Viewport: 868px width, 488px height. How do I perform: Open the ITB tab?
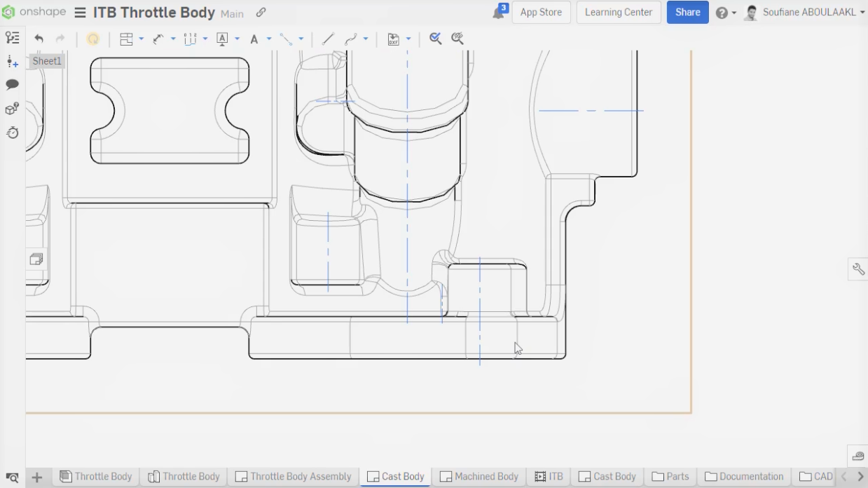[549, 477]
